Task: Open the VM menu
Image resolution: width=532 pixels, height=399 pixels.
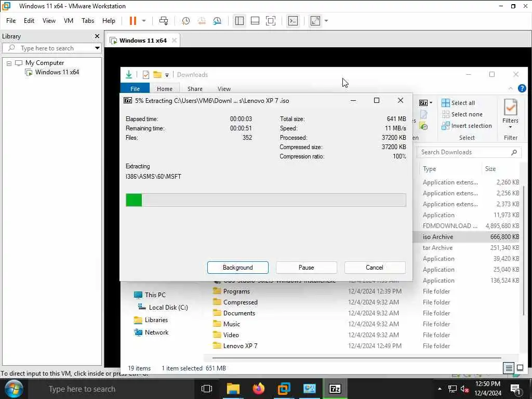Action: click(69, 21)
